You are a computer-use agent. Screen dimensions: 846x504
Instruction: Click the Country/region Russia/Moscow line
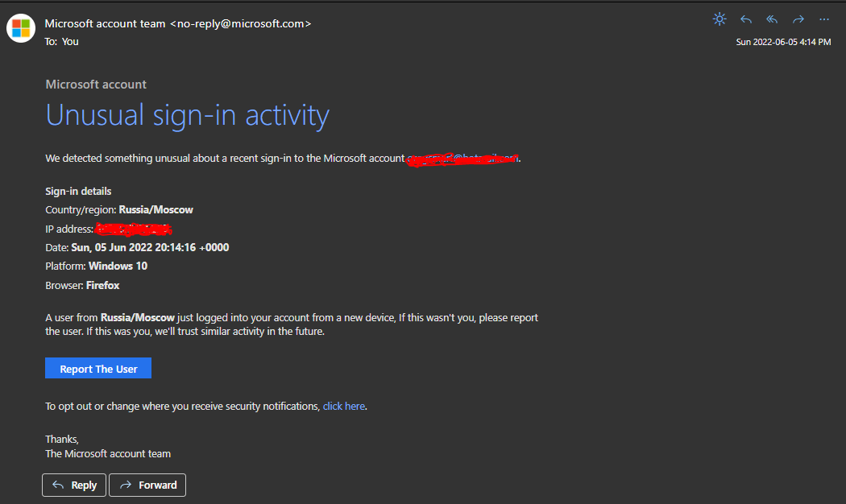tap(119, 209)
